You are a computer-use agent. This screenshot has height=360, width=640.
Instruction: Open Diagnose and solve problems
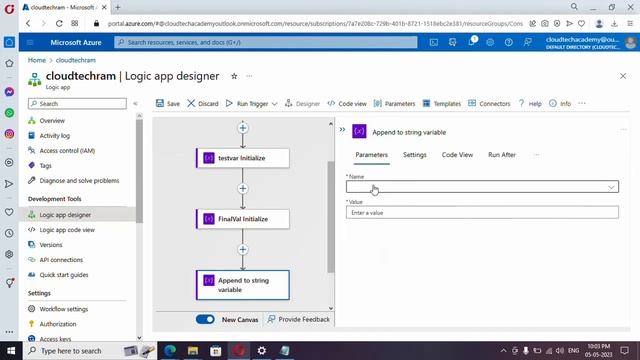coord(79,181)
